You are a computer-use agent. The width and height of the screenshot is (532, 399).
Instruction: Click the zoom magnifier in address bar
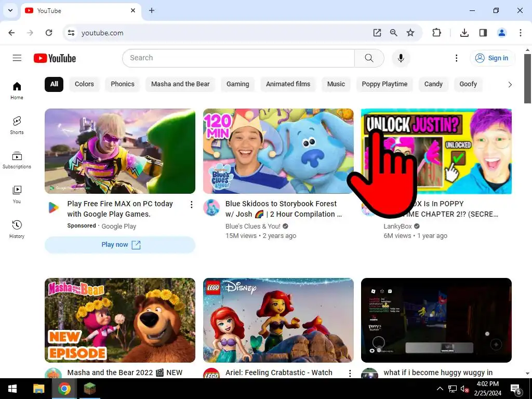click(x=394, y=33)
